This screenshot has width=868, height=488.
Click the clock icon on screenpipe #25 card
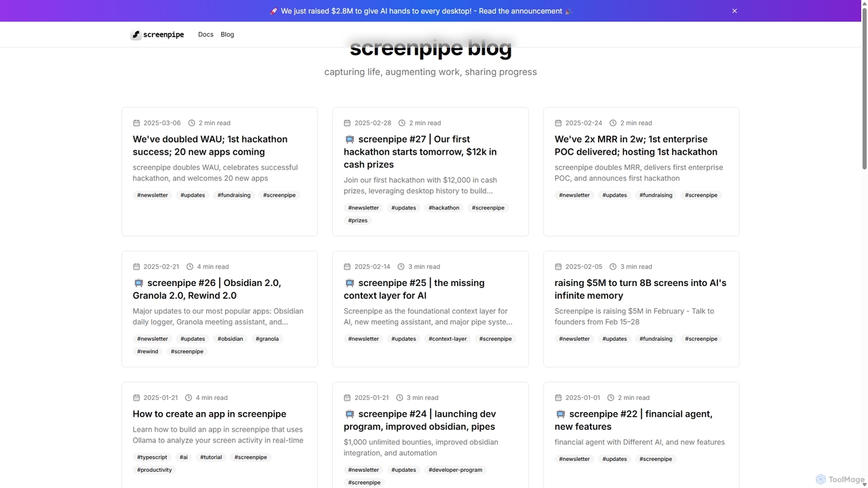click(401, 267)
